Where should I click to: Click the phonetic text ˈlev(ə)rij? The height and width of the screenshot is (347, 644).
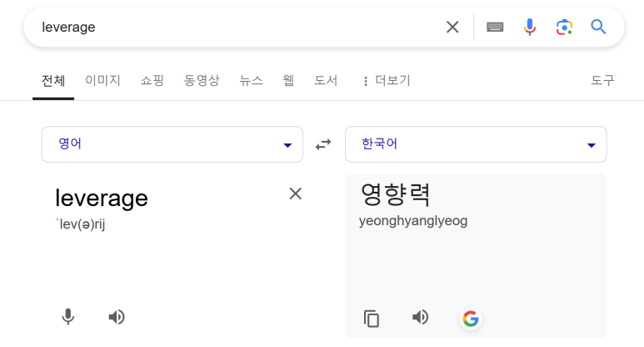click(81, 224)
